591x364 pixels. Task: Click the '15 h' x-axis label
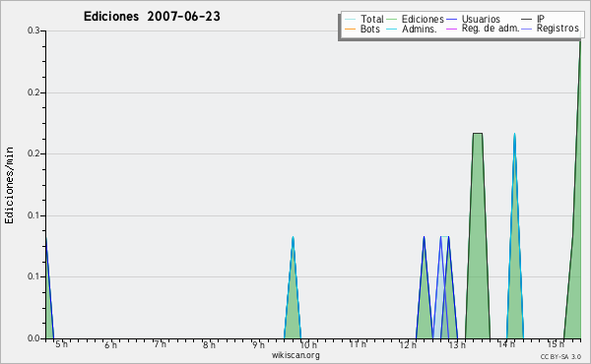pos(556,344)
